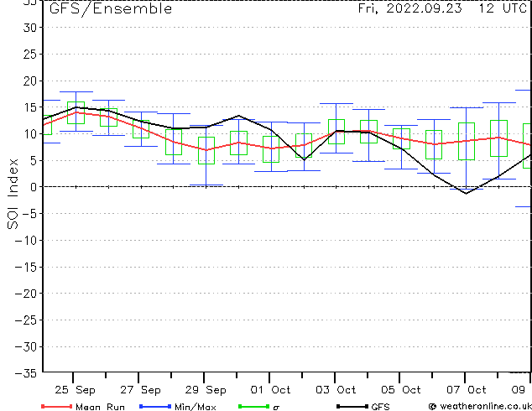Click the y-axis value 15
This screenshot has height=411, width=532.
[30, 107]
